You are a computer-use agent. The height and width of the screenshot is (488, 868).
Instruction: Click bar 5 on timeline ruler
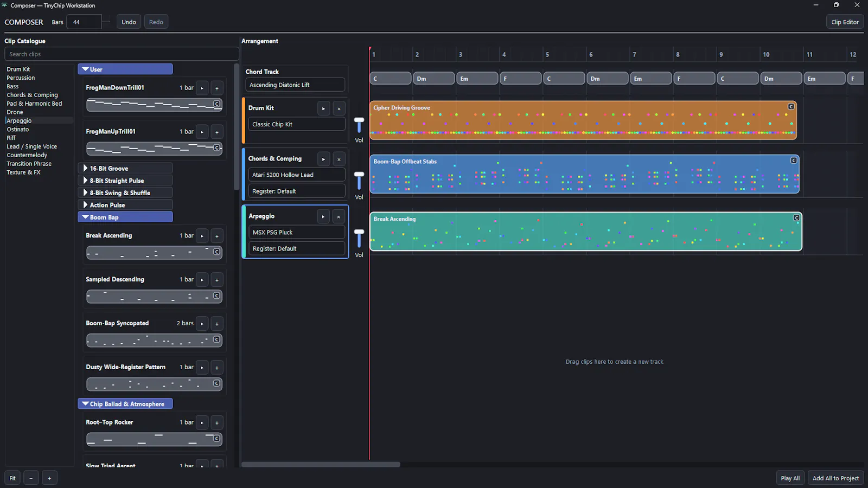pyautogui.click(x=547, y=55)
